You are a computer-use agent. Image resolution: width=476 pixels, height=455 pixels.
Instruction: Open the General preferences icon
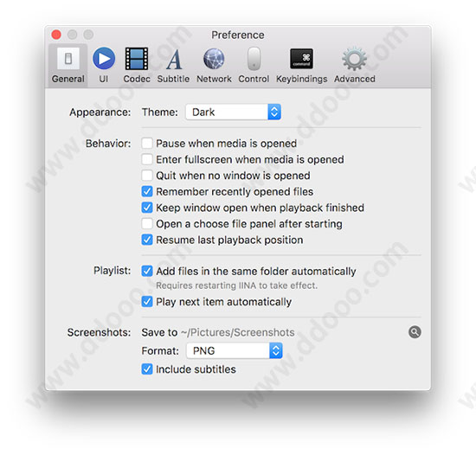pyautogui.click(x=68, y=58)
